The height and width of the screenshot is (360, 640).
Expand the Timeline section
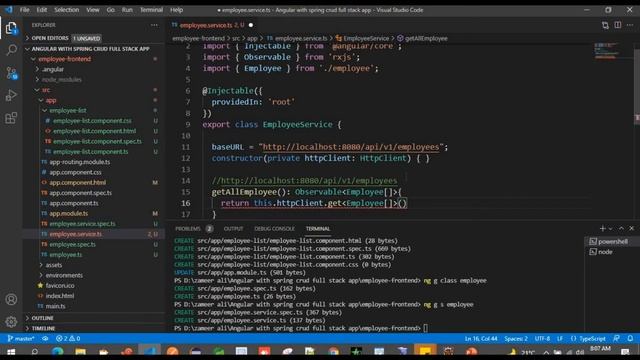tap(43, 328)
